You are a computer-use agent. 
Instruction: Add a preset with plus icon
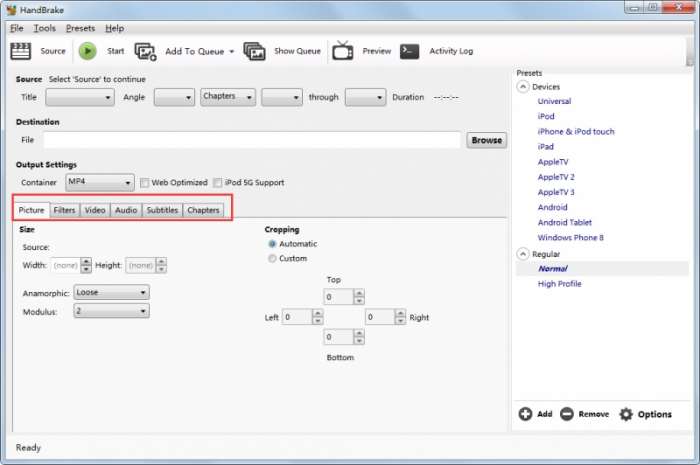coord(525,414)
